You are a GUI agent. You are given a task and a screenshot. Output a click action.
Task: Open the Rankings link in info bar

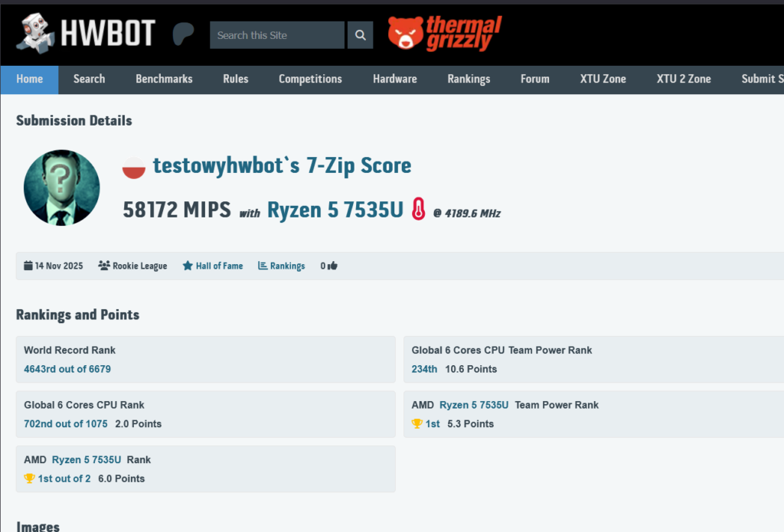(x=287, y=266)
